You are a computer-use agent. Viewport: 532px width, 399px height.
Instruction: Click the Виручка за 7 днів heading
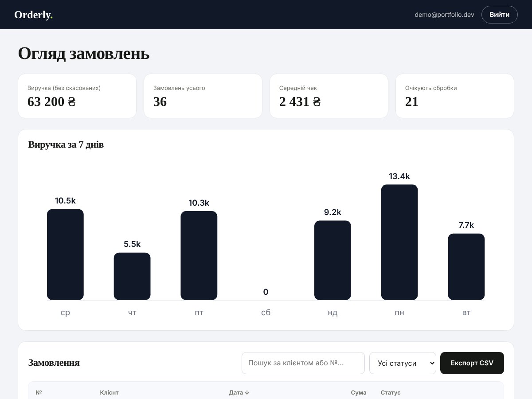66,145
